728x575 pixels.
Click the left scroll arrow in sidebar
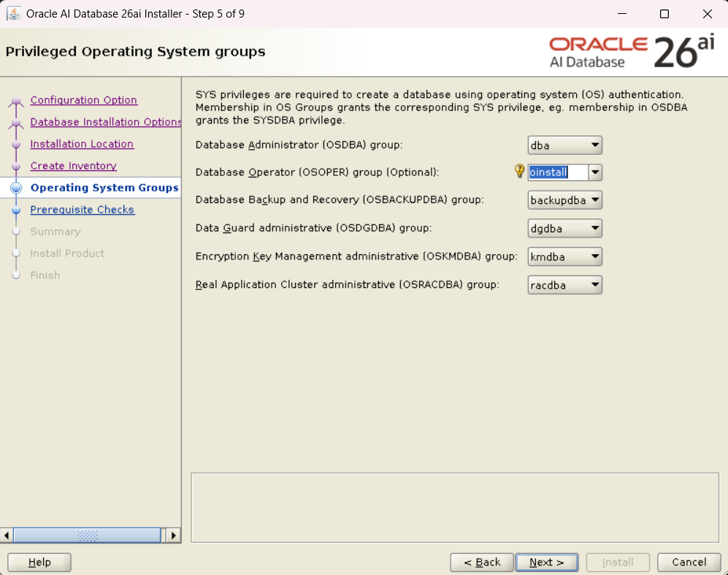pos(7,536)
